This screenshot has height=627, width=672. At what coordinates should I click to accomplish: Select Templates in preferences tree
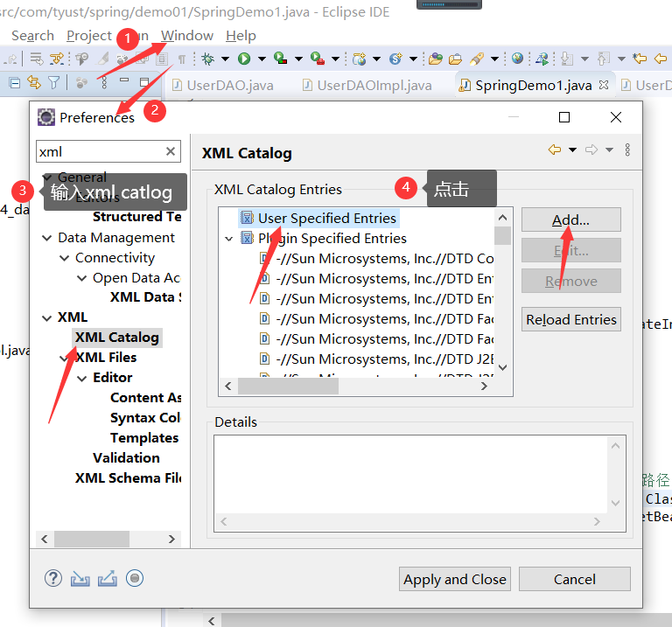pyautogui.click(x=144, y=438)
